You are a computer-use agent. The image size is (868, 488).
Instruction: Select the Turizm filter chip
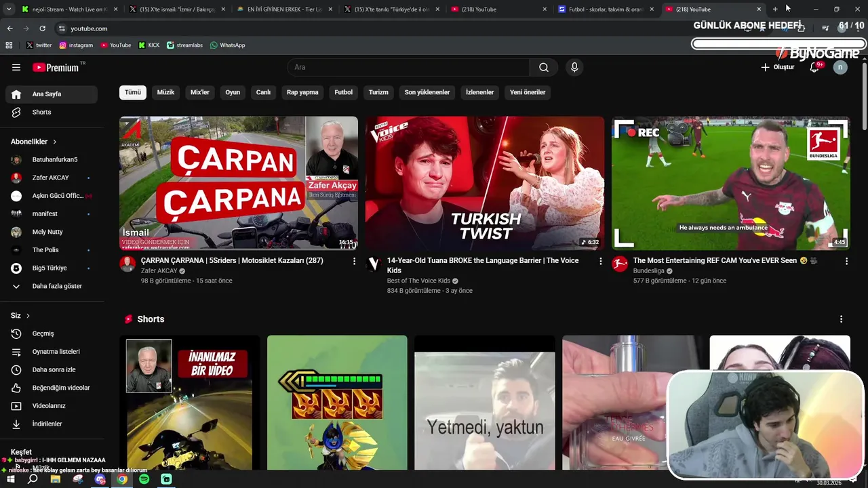coord(378,92)
